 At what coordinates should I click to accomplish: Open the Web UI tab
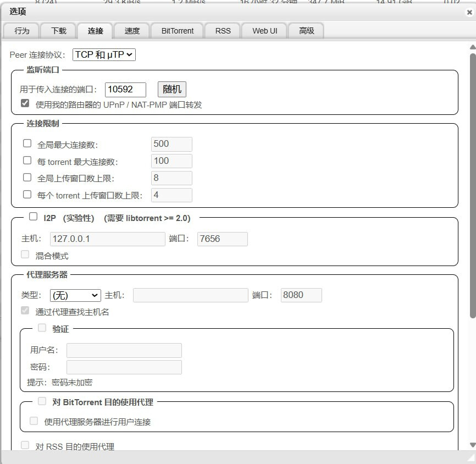point(264,31)
